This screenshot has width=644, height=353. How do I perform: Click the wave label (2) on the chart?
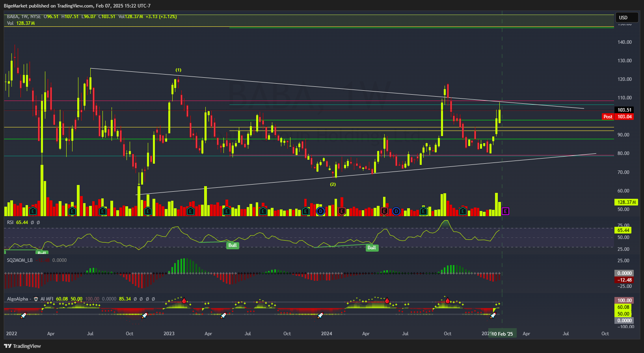coord(333,184)
